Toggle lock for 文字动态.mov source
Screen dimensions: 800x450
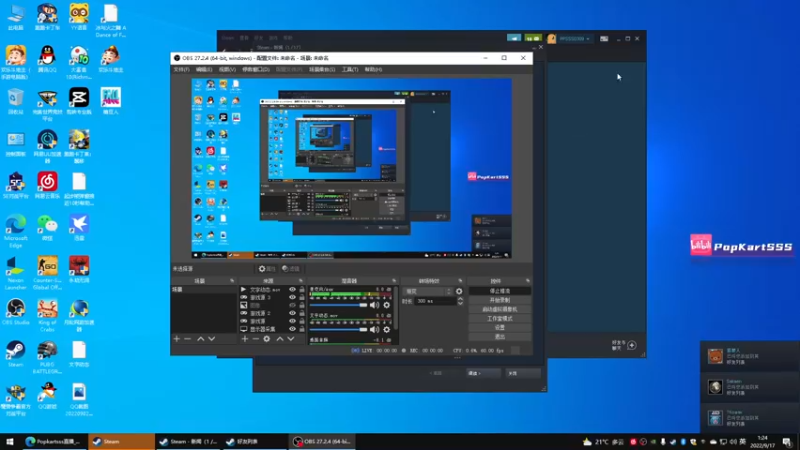302,289
